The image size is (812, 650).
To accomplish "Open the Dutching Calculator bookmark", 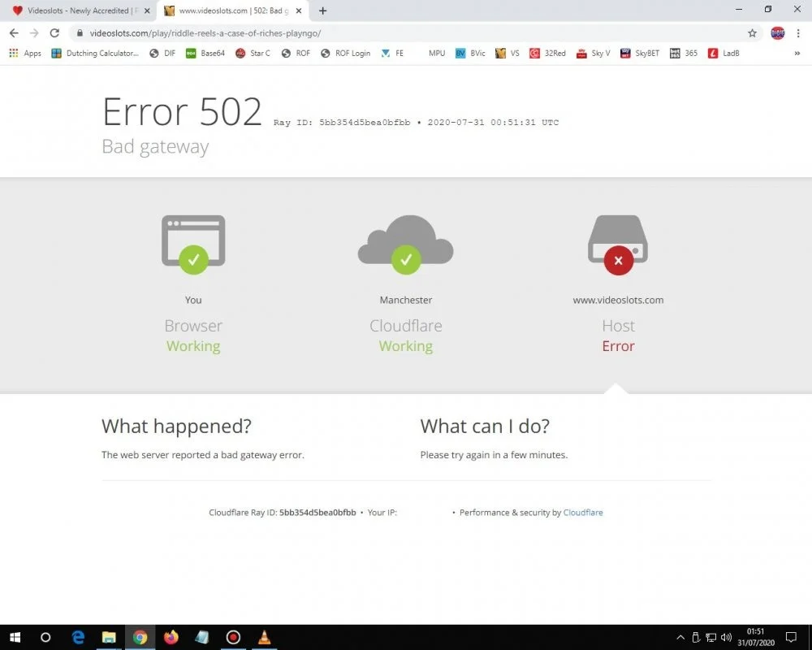I will point(95,53).
